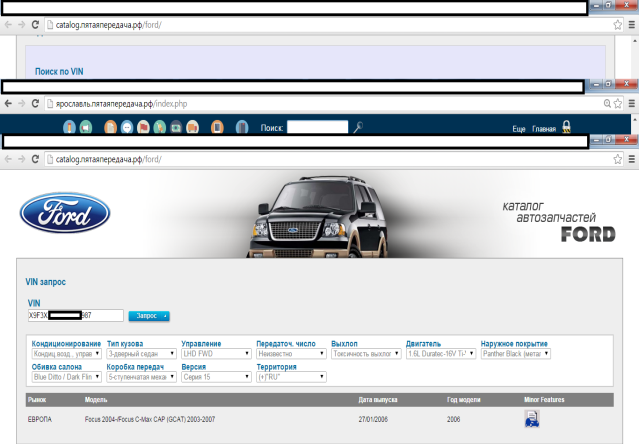Click the Еще link in the blue toolbar
The width and height of the screenshot is (642, 444).
coord(519,129)
